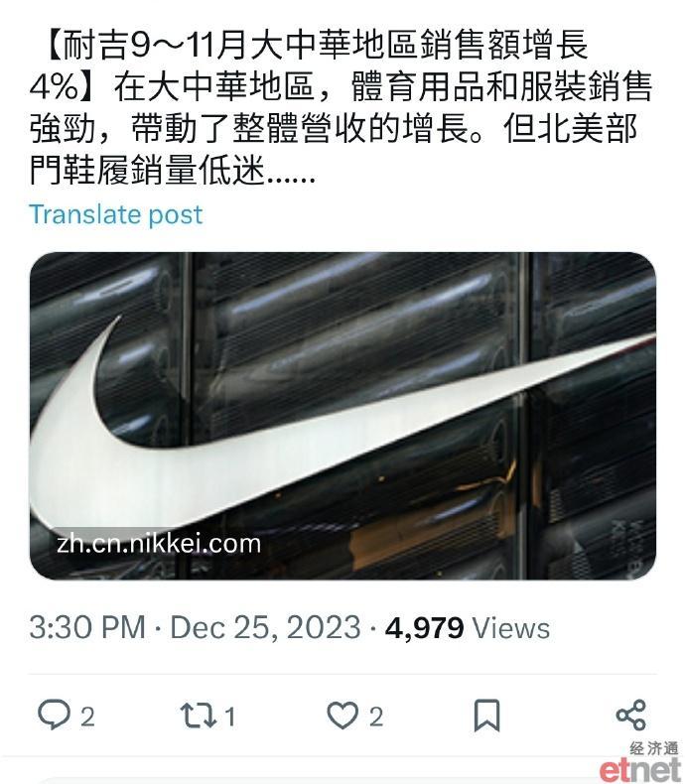
Task: Like the post with heart icon
Action: tap(342, 715)
